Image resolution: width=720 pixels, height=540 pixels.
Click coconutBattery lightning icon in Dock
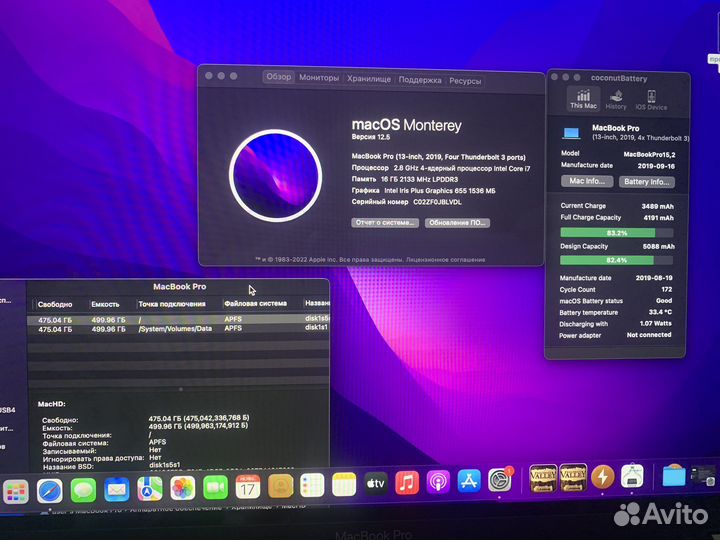(x=602, y=478)
